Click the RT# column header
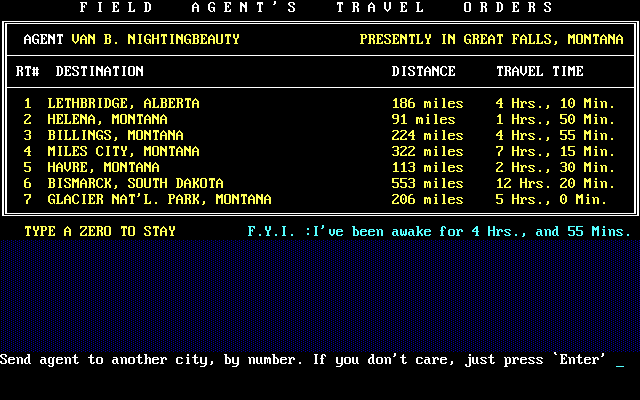This screenshot has width=640, height=400. (27, 71)
